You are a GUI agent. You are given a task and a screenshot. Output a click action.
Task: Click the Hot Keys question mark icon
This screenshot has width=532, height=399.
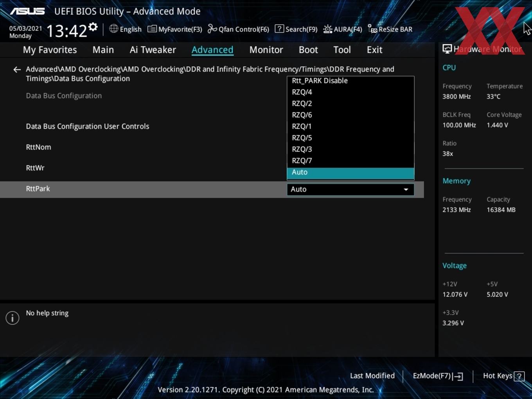(519, 376)
